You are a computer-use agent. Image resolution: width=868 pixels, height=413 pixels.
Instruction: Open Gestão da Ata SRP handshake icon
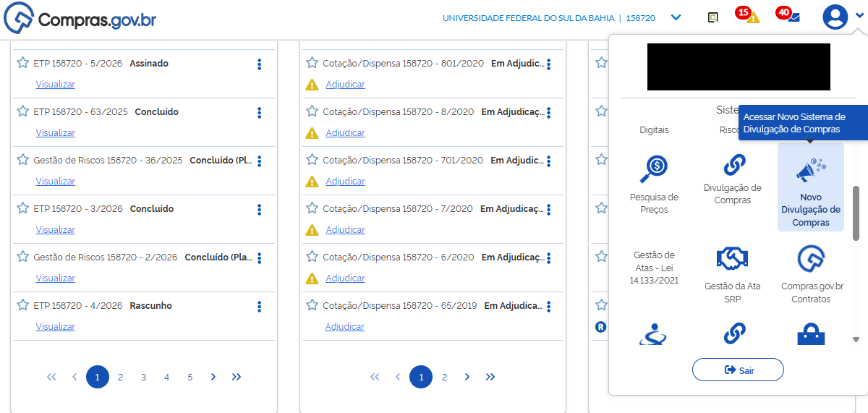click(732, 258)
